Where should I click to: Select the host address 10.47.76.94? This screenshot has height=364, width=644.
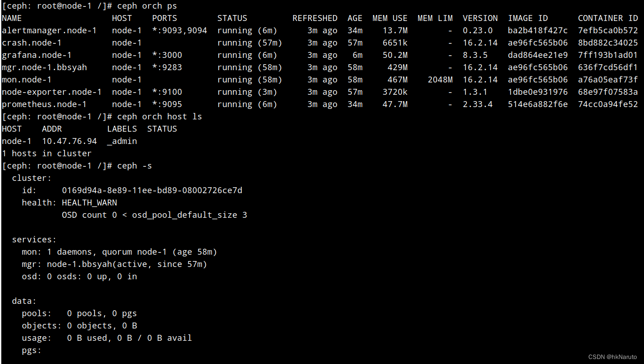point(69,141)
